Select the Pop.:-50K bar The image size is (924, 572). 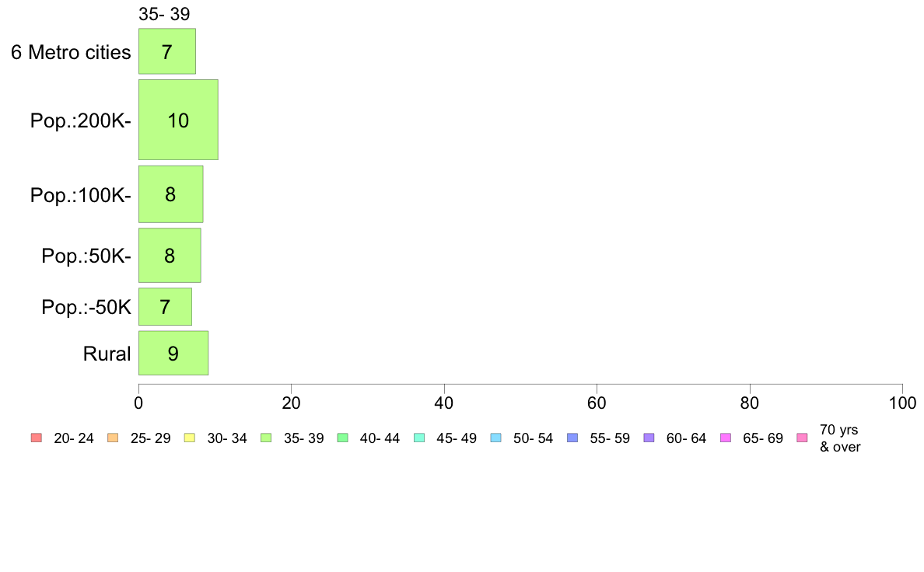[x=166, y=306]
